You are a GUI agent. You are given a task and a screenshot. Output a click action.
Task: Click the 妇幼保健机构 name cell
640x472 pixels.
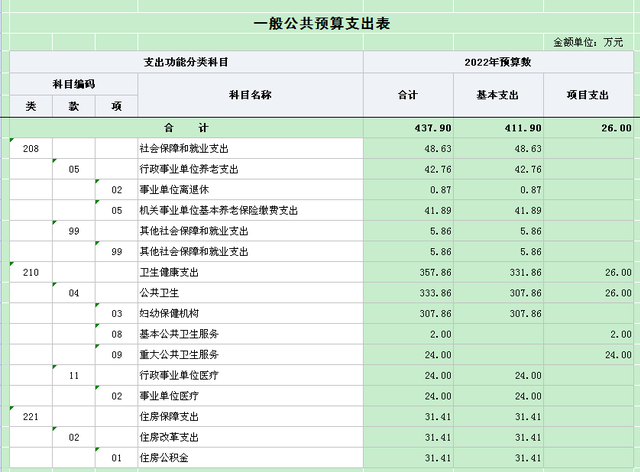[250, 313]
